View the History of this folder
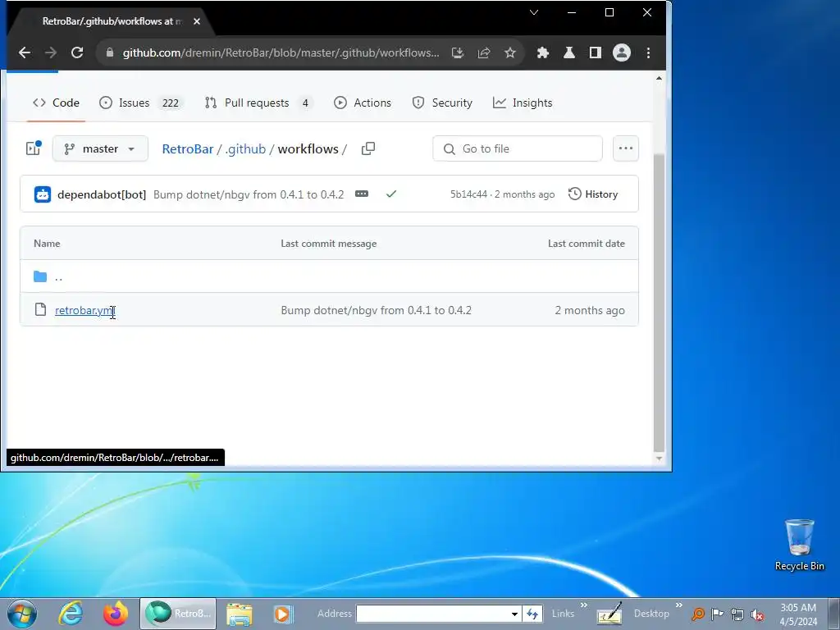The image size is (840, 630). pyautogui.click(x=593, y=194)
